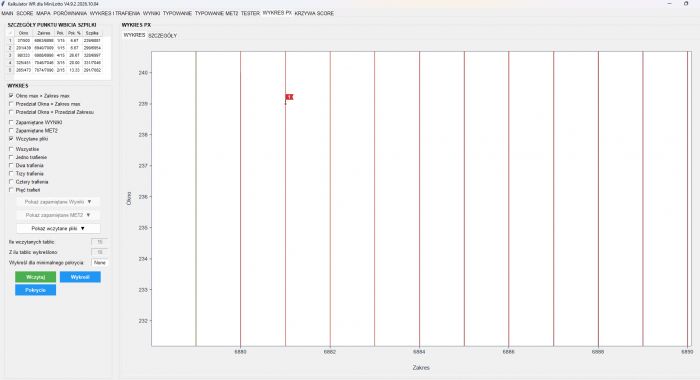Open Pokaż zapamiętane Wyniki dropdown

[58, 202]
